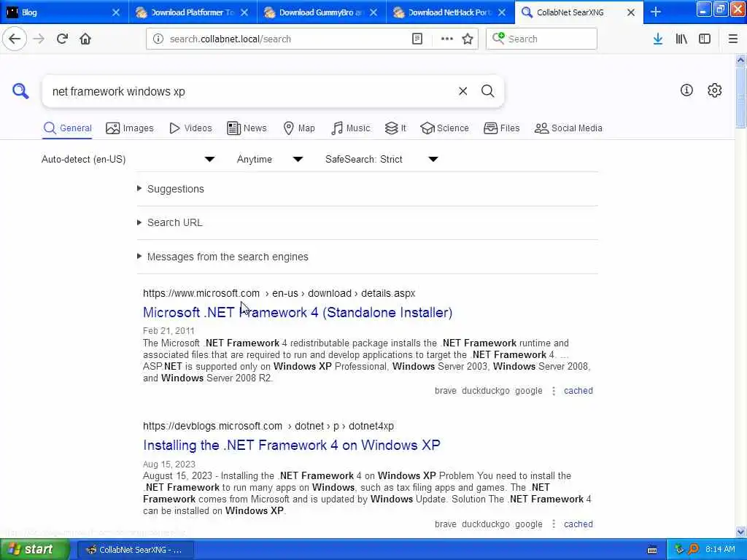Open the page actions three-dot menu
Screen dimensions: 747x560
447,39
